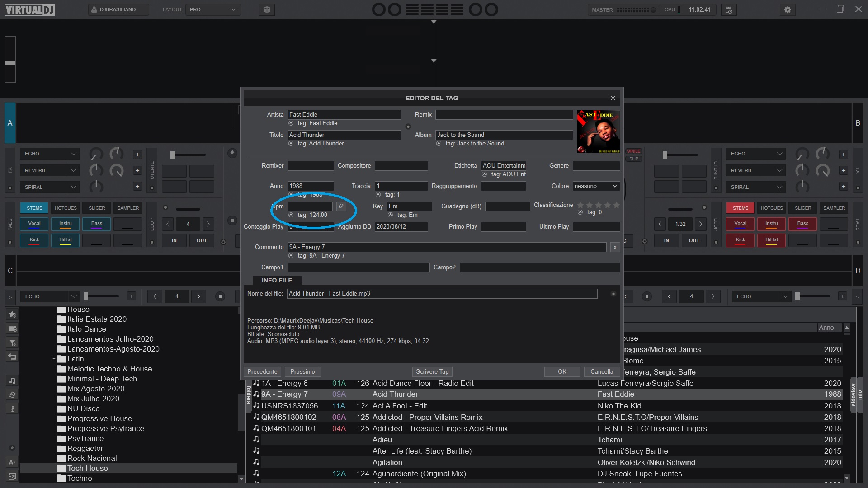Go to the previous track with Precedente

click(x=262, y=372)
